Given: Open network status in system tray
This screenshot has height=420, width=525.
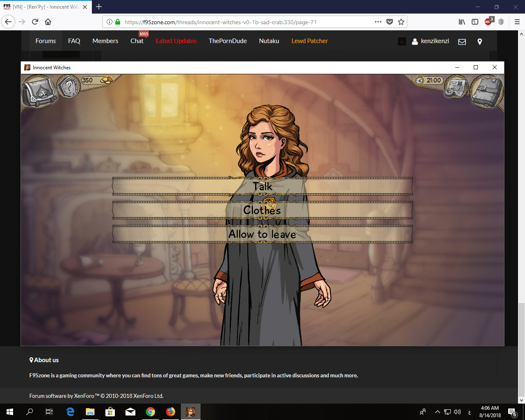Looking at the screenshot, I should pos(447,412).
